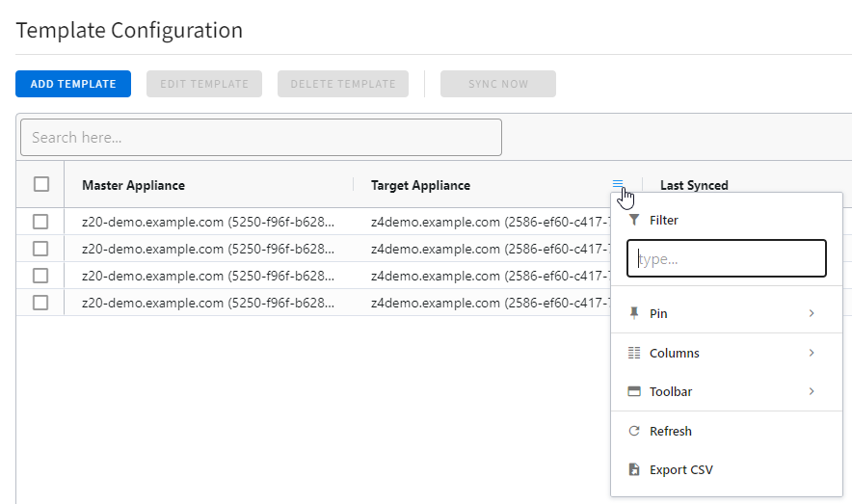
Task: Select the Toolbar menu entry
Action: 727,391
